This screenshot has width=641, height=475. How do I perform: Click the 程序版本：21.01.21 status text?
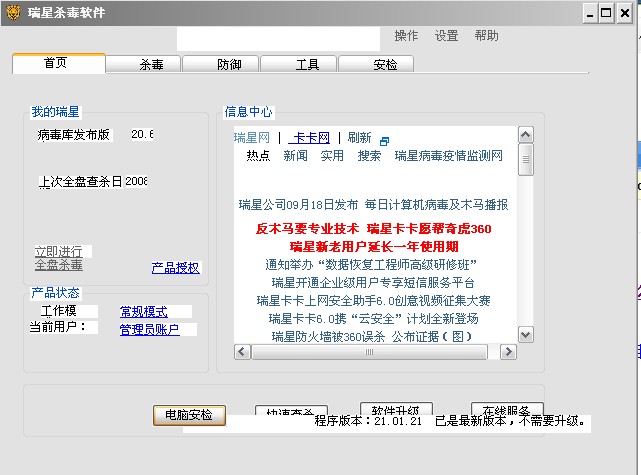pyautogui.click(x=368, y=421)
